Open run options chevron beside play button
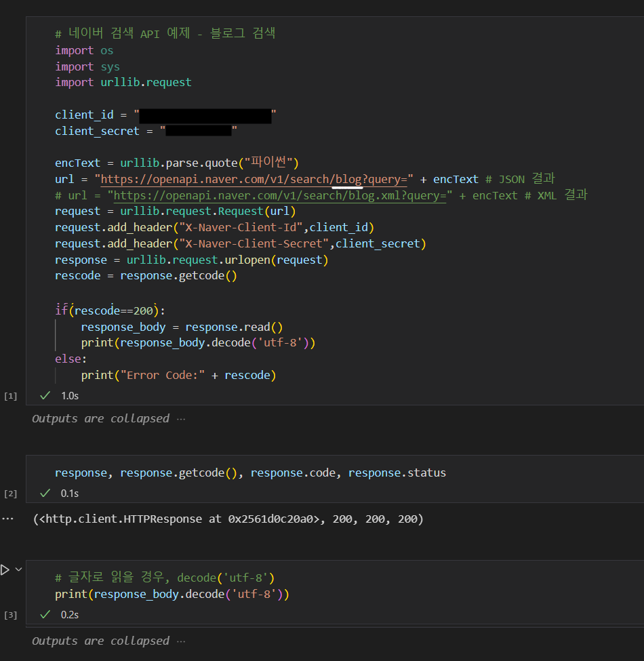This screenshot has width=644, height=661. pos(18,569)
